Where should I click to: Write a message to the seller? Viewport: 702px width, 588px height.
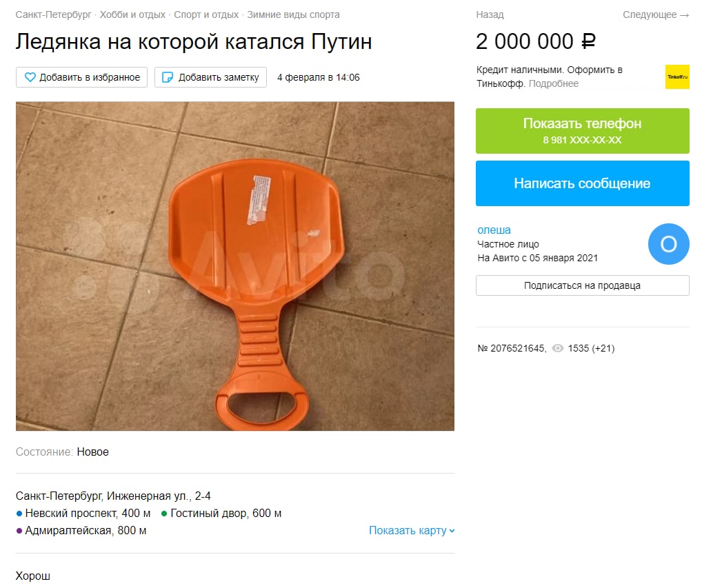[583, 183]
